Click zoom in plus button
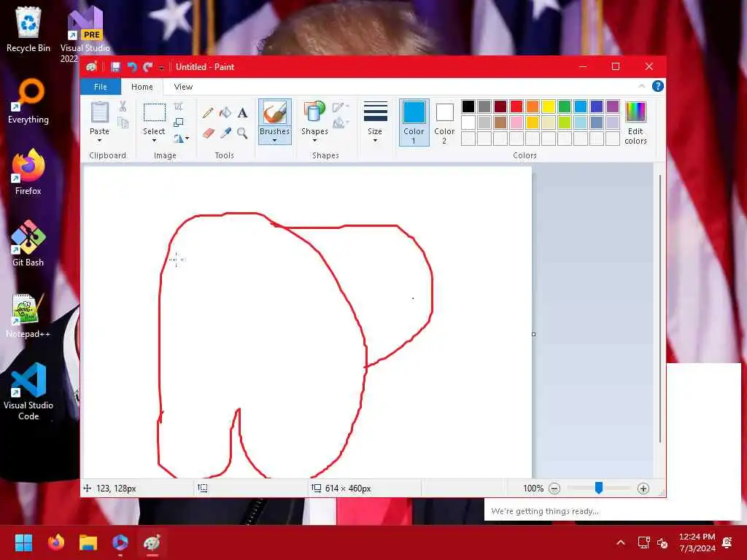The width and height of the screenshot is (747, 560). coord(643,488)
